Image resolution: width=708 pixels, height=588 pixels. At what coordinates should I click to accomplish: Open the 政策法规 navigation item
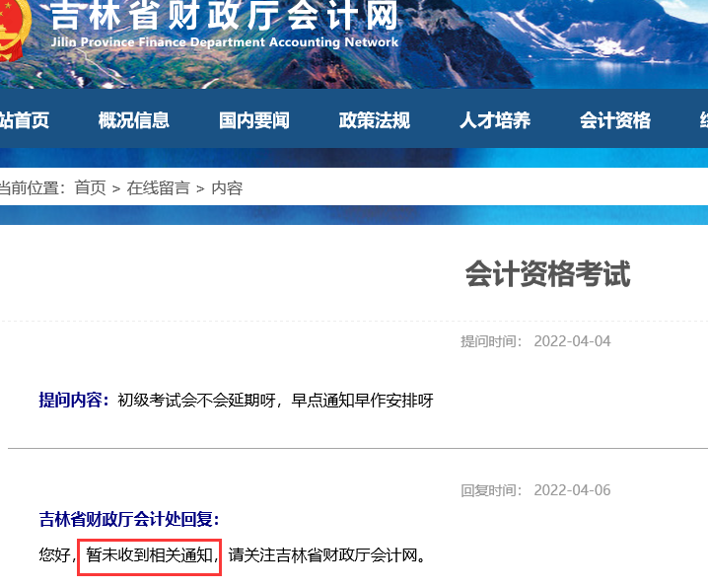375,120
